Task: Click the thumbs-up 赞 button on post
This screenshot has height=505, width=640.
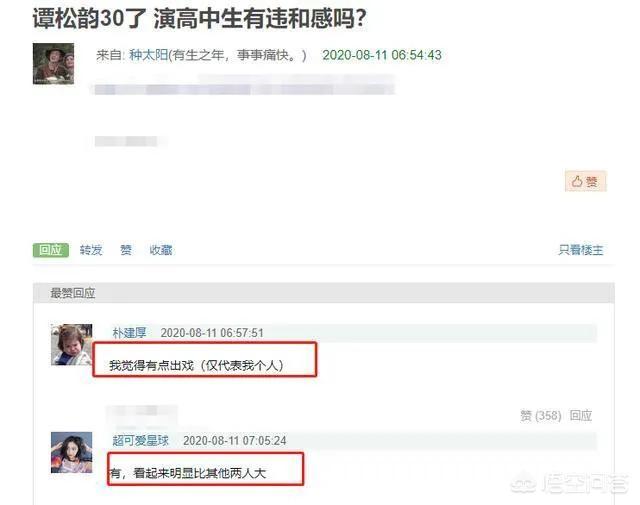Action: (x=586, y=181)
